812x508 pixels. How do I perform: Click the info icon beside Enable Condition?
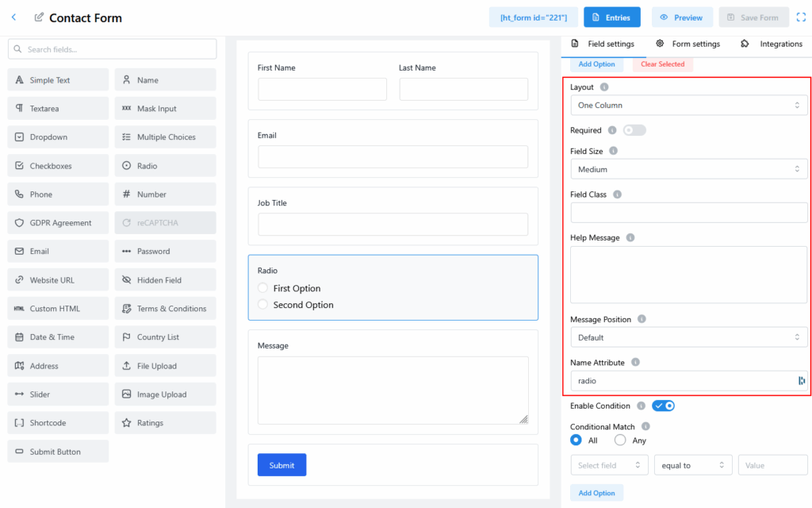[x=641, y=406]
